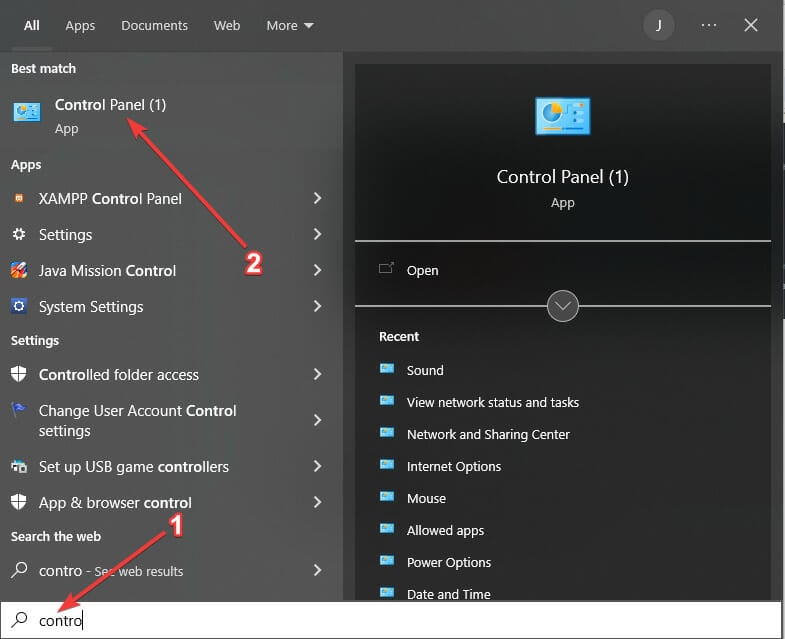Click the Controlled folder access shield icon
This screenshot has height=639, width=785.
click(x=19, y=374)
